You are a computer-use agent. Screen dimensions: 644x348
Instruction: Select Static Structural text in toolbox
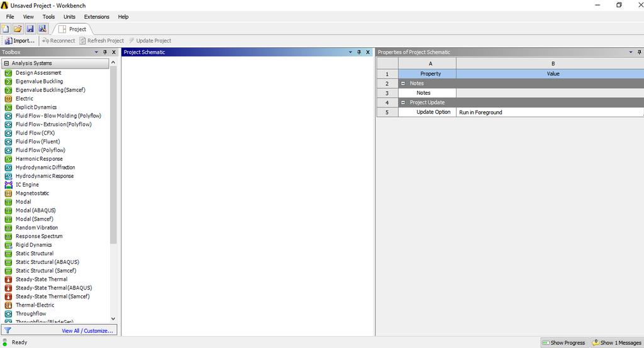tap(35, 254)
